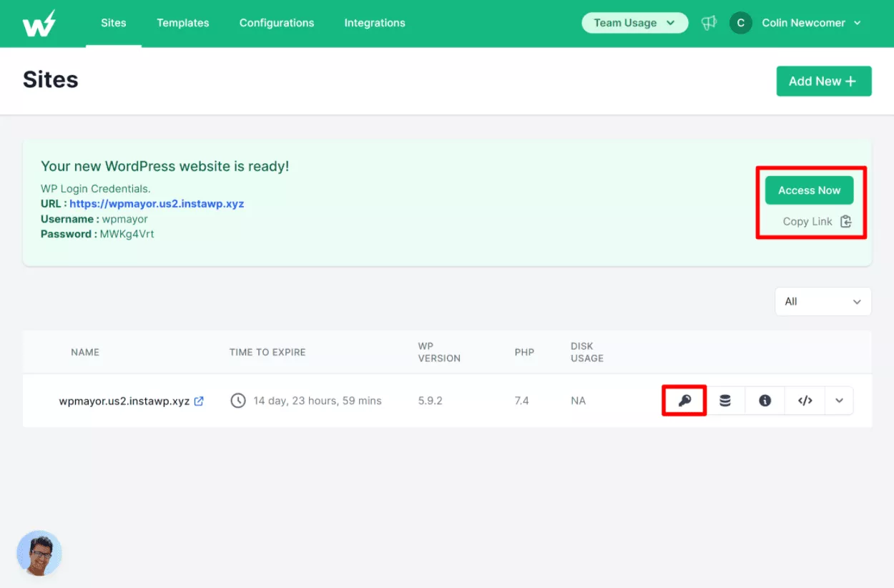Click the disk usage value NA

578,401
